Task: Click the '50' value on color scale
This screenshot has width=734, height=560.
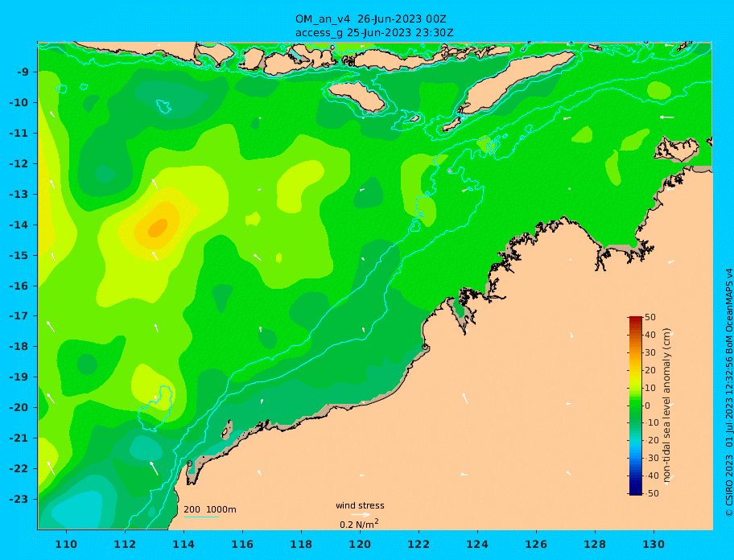Action: 650,317
